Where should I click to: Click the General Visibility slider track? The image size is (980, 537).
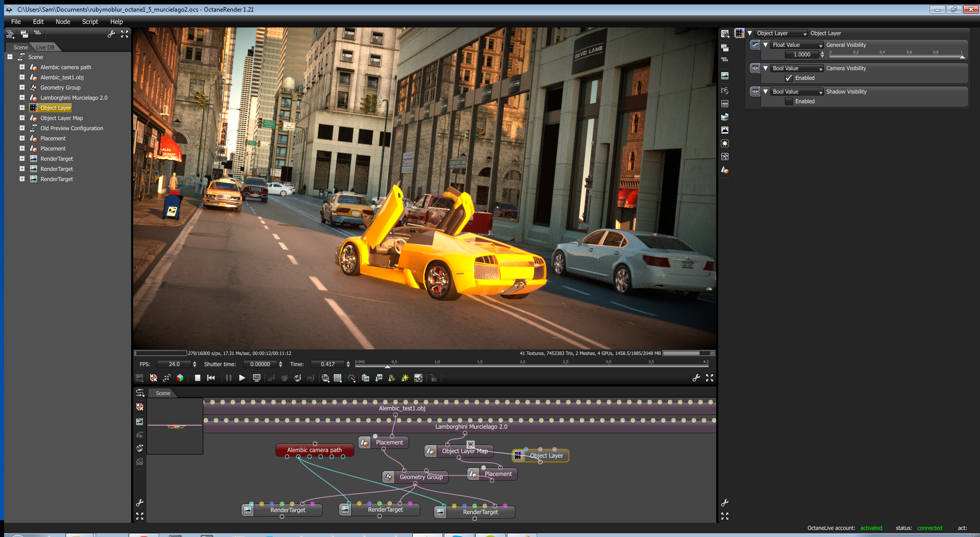click(x=896, y=56)
